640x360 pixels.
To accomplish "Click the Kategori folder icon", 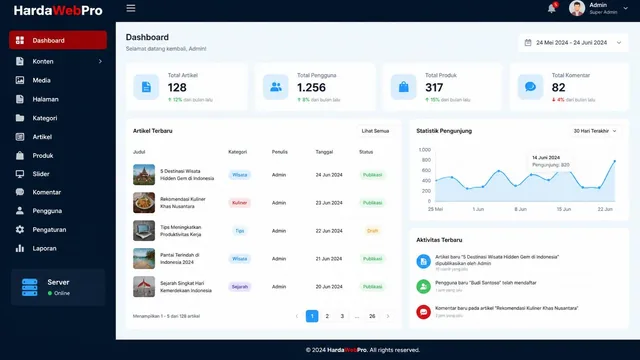I will tap(20, 118).
